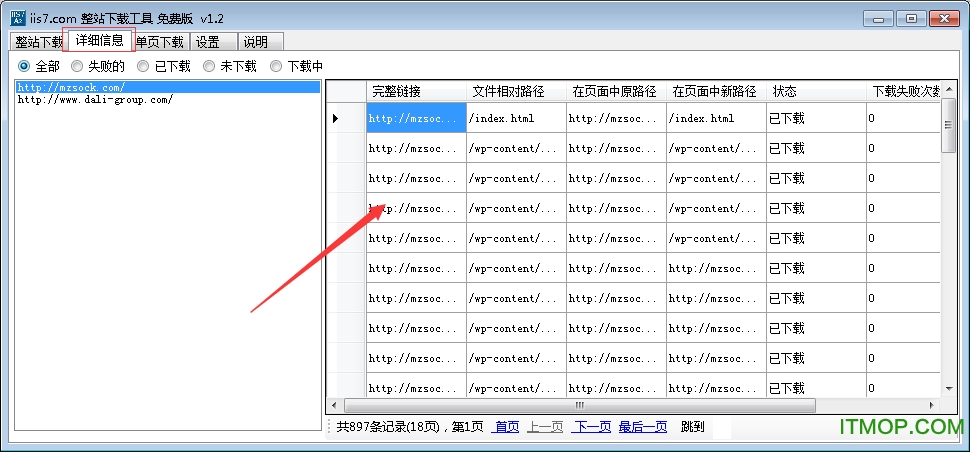Open the 说明 tab
The width and height of the screenshot is (970, 452).
(260, 42)
